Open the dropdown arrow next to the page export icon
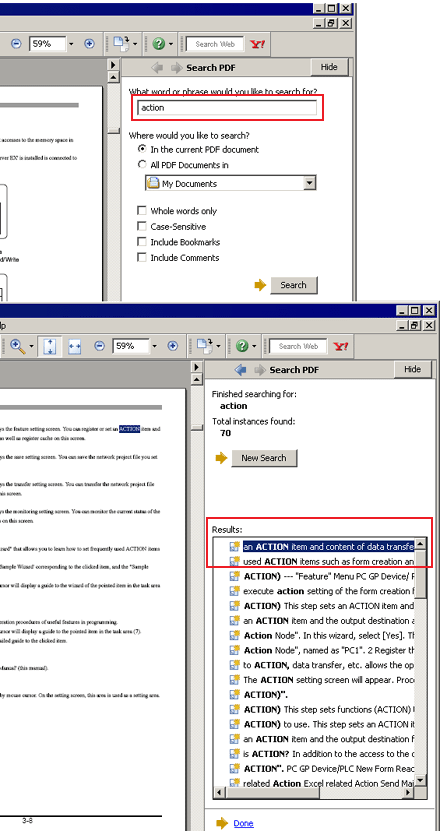This screenshot has height=831, width=440. pos(136,44)
